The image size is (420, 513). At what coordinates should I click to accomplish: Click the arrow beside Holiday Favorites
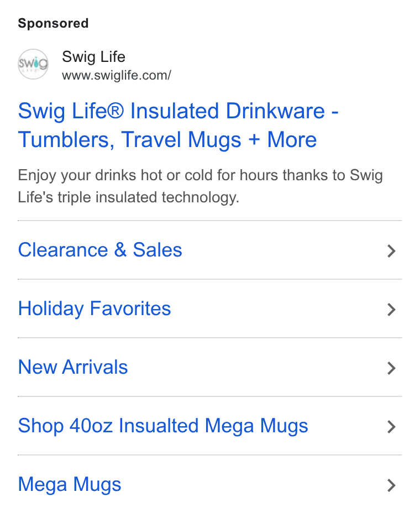(392, 310)
